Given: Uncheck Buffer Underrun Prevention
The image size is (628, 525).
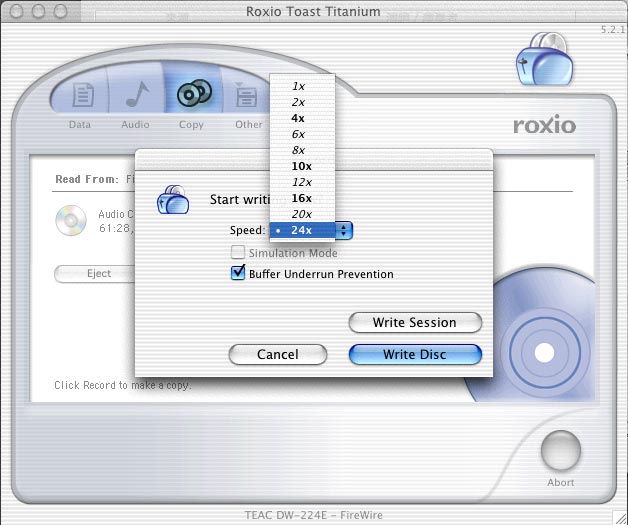Looking at the screenshot, I should [238, 273].
